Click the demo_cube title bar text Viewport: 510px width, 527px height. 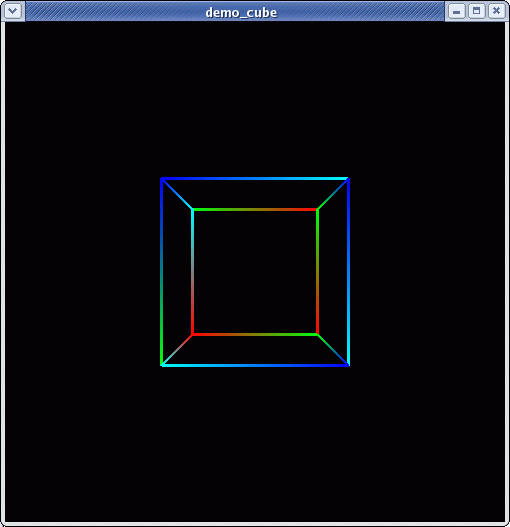241,12
